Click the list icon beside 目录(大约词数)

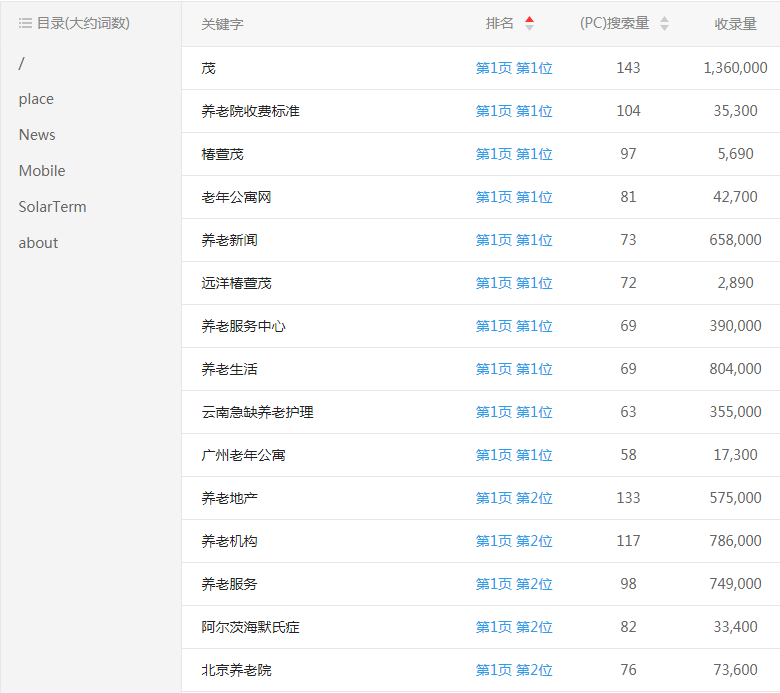pos(25,23)
